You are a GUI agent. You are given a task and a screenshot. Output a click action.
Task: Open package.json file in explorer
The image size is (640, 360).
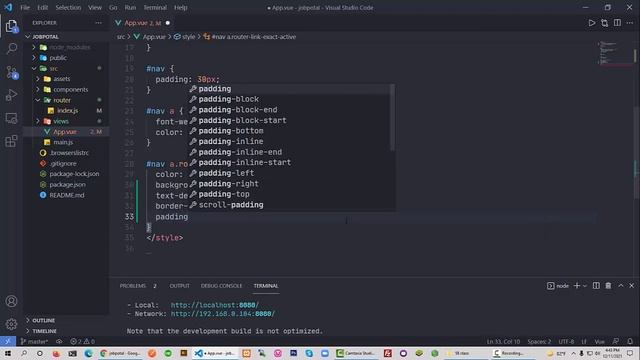coord(67,184)
